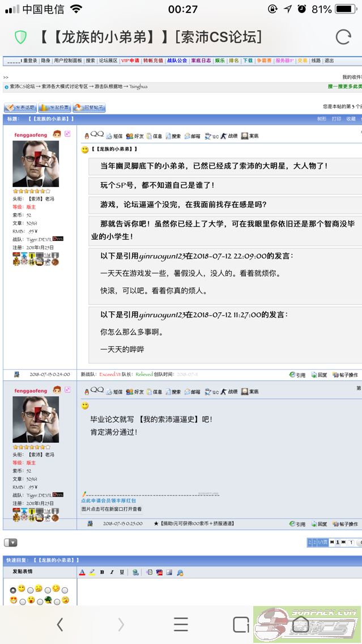Open the browser tabs switcher icon
Image resolution: width=362 pixels, height=644 pixels.
pyautogui.click(x=241, y=625)
